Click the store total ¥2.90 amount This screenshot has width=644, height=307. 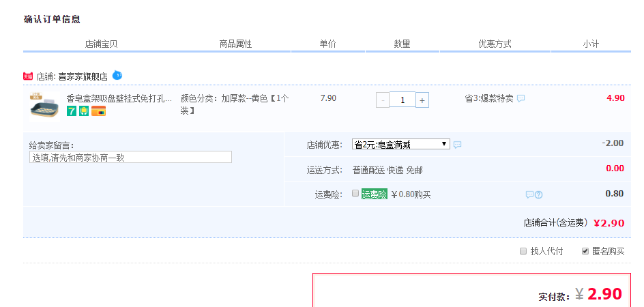coord(609,223)
